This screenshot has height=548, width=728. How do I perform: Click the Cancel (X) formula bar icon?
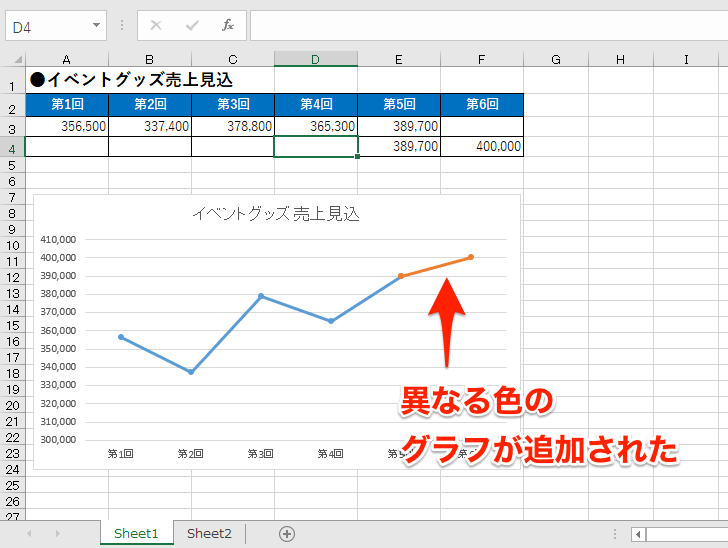coord(156,25)
